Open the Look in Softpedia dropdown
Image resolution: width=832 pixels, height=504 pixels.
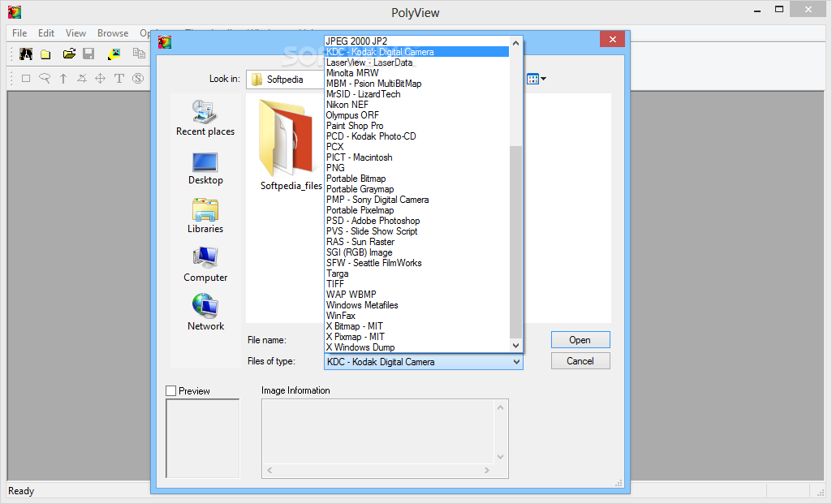[x=285, y=79]
